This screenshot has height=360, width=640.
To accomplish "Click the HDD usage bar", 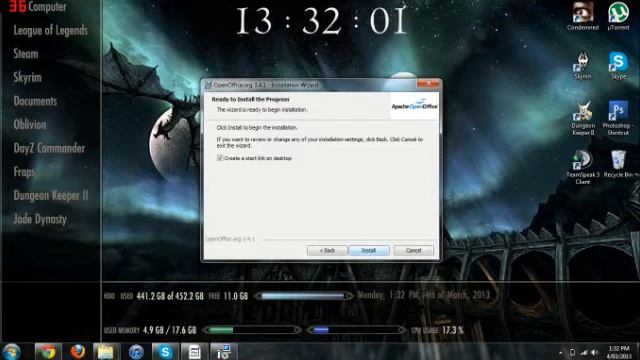I will [304, 296].
